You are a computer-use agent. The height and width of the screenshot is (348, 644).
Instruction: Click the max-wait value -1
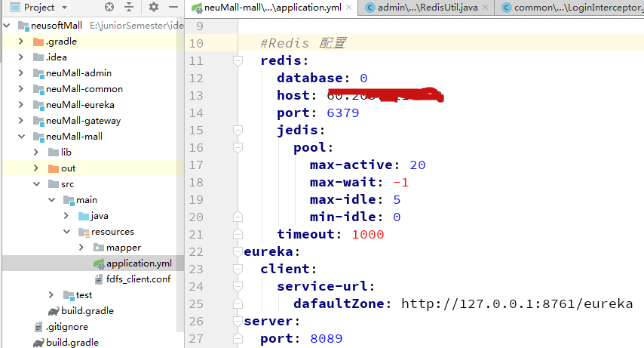[x=401, y=182]
